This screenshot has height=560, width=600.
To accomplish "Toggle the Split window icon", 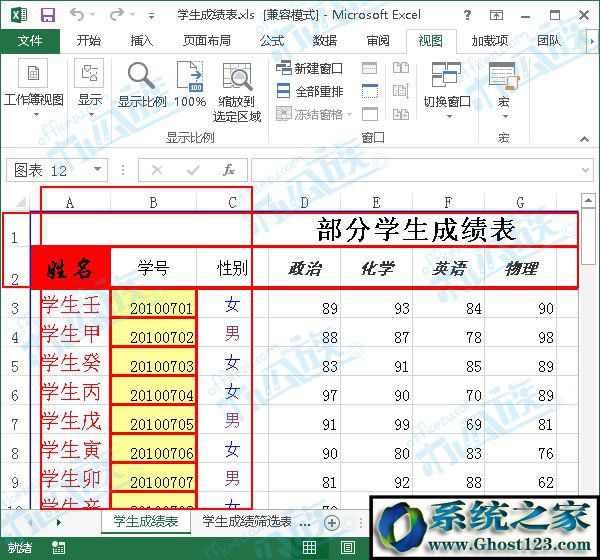I will click(x=370, y=68).
